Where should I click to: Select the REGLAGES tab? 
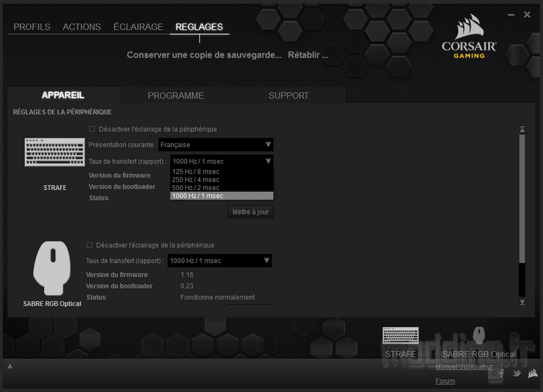coord(199,26)
